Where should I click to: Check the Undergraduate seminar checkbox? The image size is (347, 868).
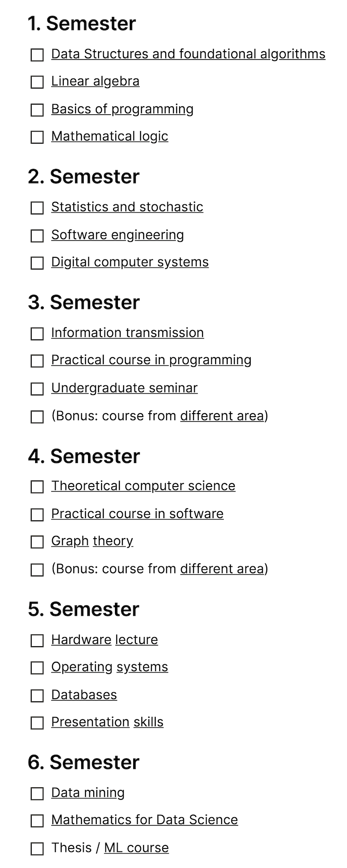[x=37, y=389]
